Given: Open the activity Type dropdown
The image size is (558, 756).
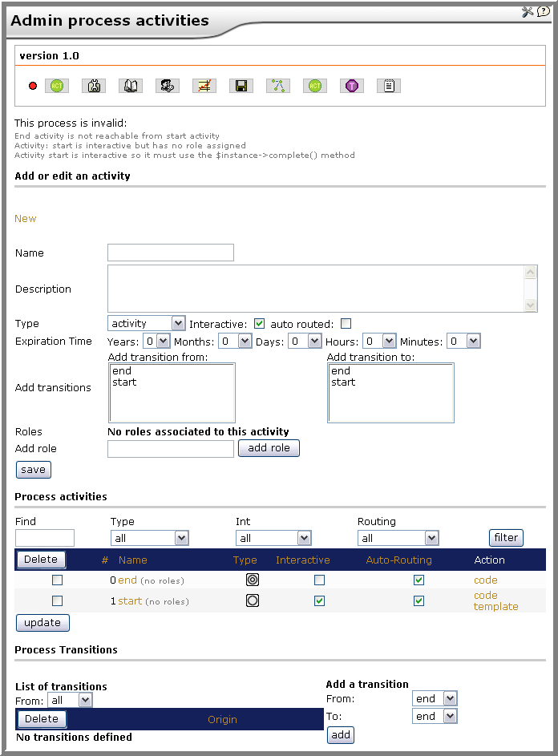Looking at the screenshot, I should click(x=146, y=323).
